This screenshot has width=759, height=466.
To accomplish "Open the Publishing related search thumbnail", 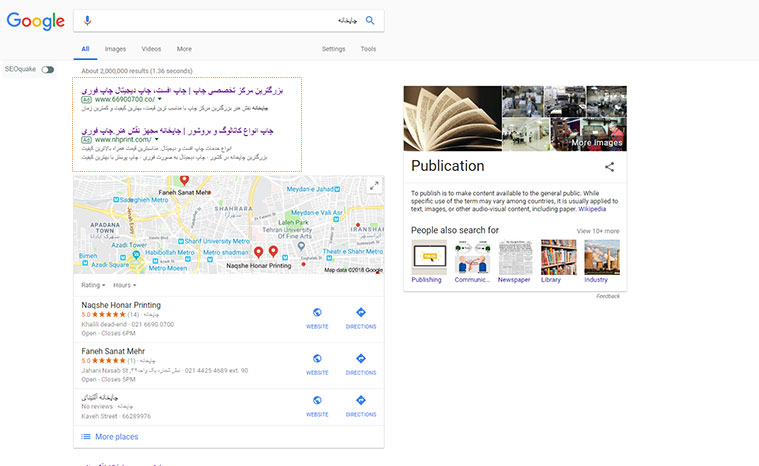I will point(429,257).
